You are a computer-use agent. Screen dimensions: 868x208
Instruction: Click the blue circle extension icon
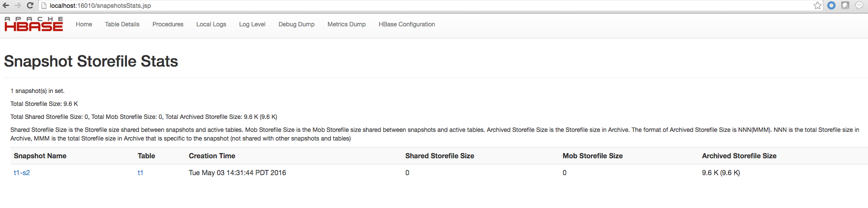coord(831,6)
